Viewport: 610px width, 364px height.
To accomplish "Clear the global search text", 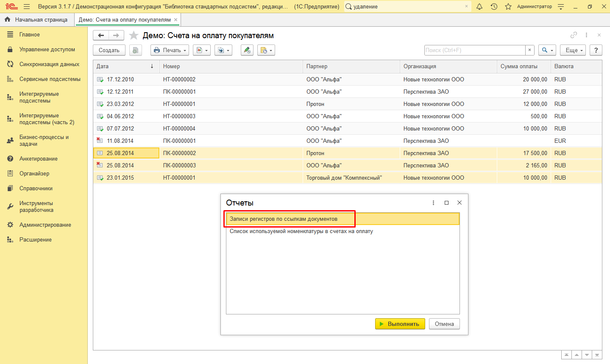I will pos(466,7).
